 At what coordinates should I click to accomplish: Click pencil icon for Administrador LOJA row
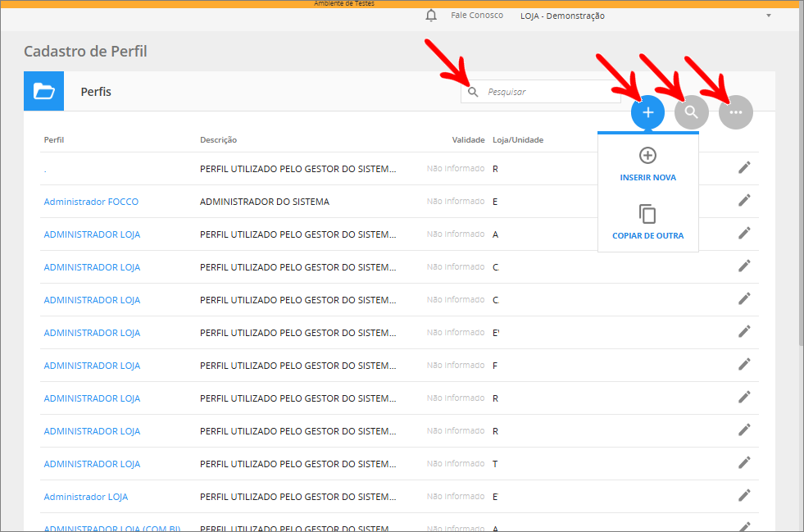[744, 495]
